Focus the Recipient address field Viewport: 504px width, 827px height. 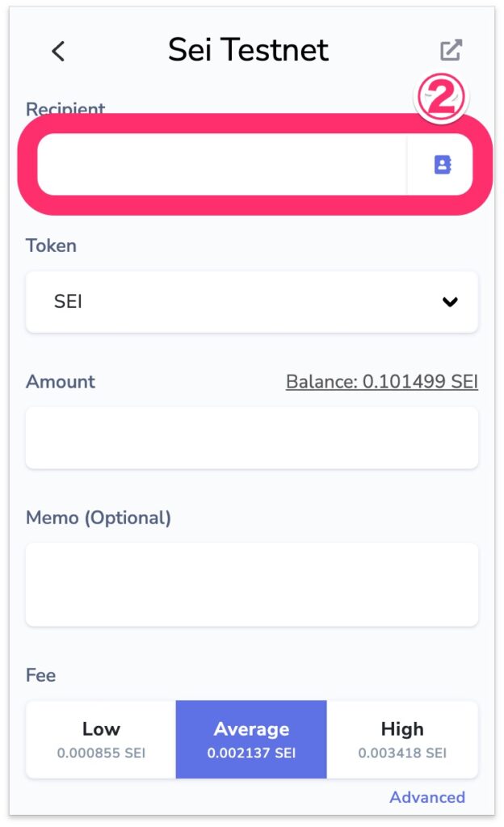[222, 165]
